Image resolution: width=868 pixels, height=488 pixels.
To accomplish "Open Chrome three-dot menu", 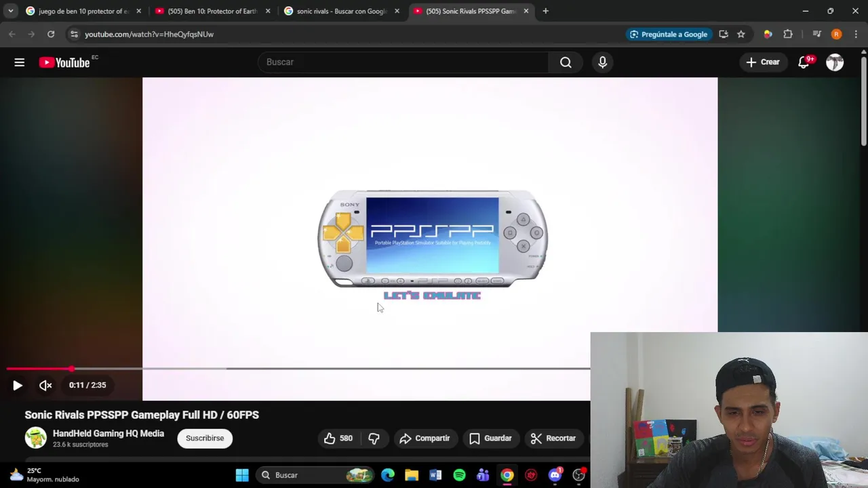I will [x=856, y=34].
